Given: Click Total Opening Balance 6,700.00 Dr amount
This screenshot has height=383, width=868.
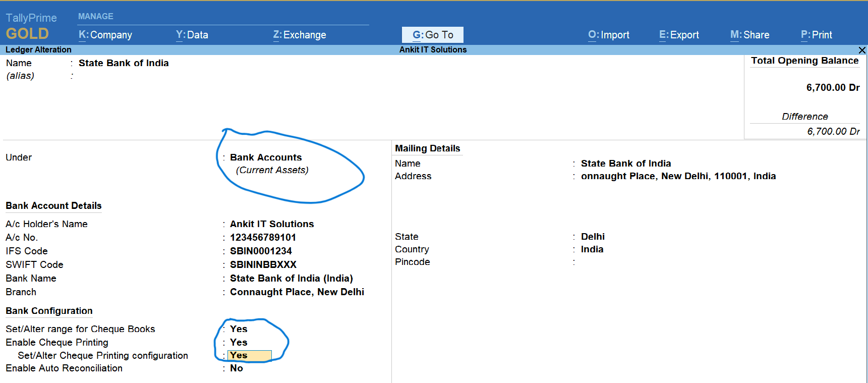Looking at the screenshot, I should [x=833, y=88].
